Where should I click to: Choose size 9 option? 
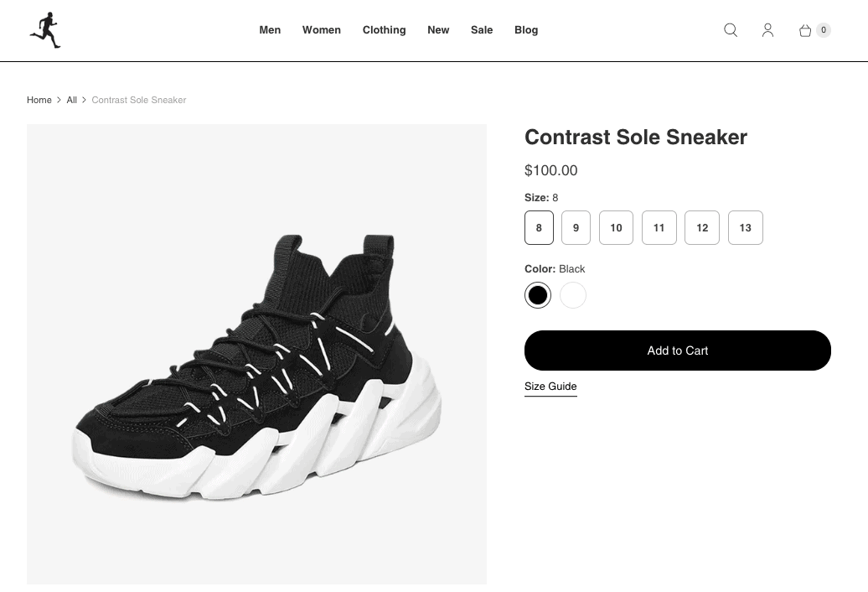pyautogui.click(x=576, y=227)
